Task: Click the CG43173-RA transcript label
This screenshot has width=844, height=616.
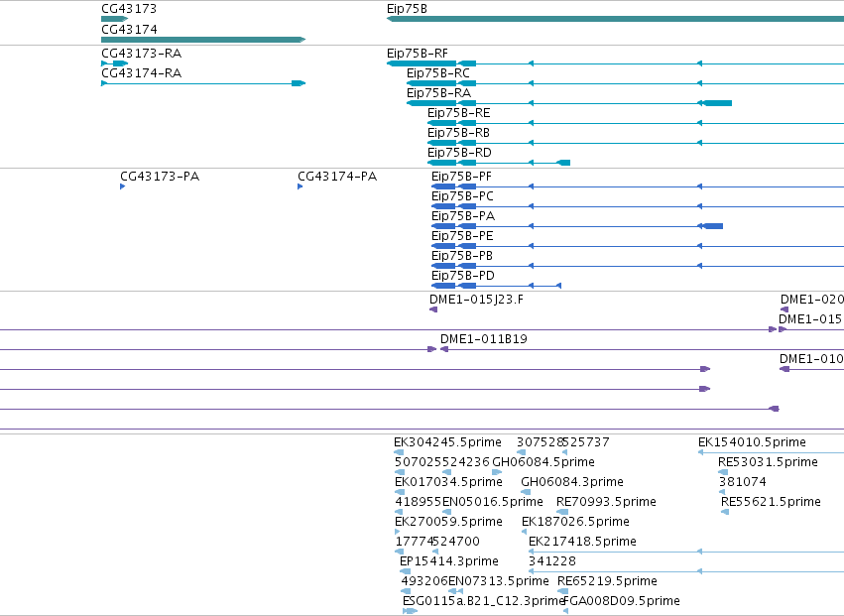Action: tap(141, 54)
